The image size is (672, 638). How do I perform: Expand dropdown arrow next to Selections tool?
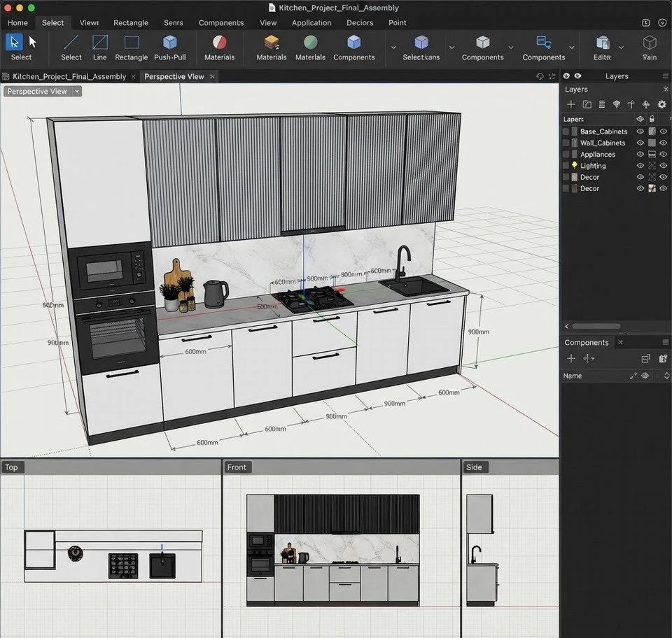(x=451, y=48)
